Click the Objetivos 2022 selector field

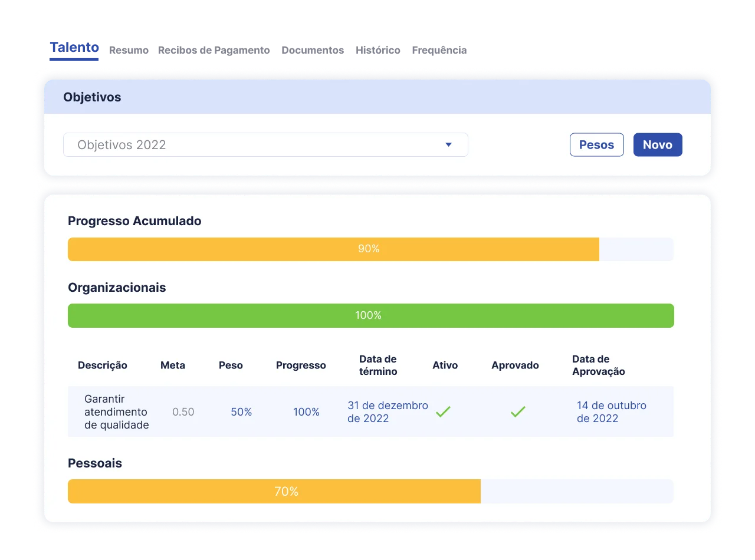[265, 144]
